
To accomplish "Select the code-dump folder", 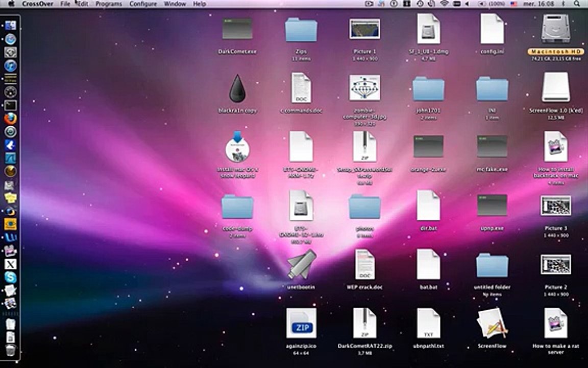I will pos(237,206).
